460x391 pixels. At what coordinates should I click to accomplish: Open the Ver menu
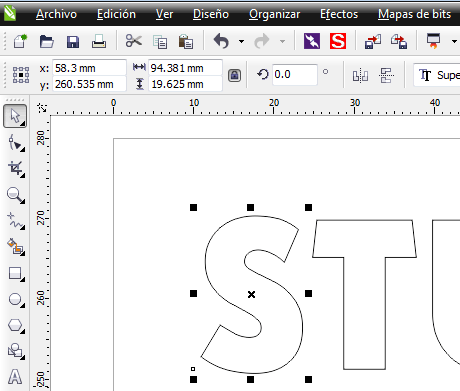pyautogui.click(x=164, y=14)
